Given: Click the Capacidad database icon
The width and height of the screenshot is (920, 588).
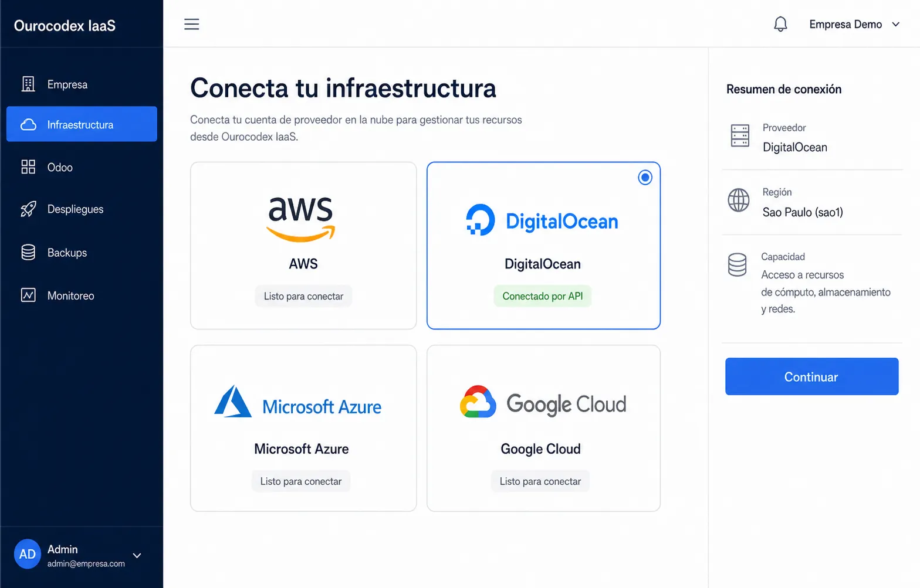Looking at the screenshot, I should tap(738, 264).
